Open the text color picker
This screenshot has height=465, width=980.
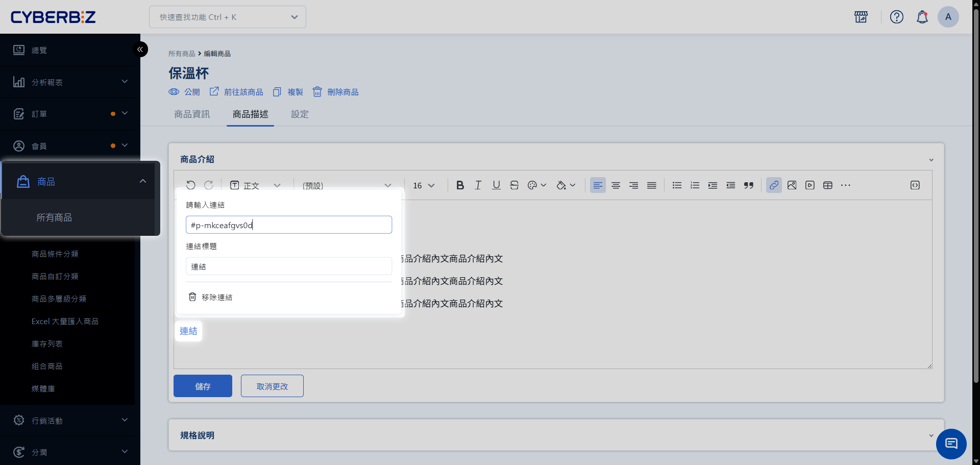pyautogui.click(x=536, y=185)
